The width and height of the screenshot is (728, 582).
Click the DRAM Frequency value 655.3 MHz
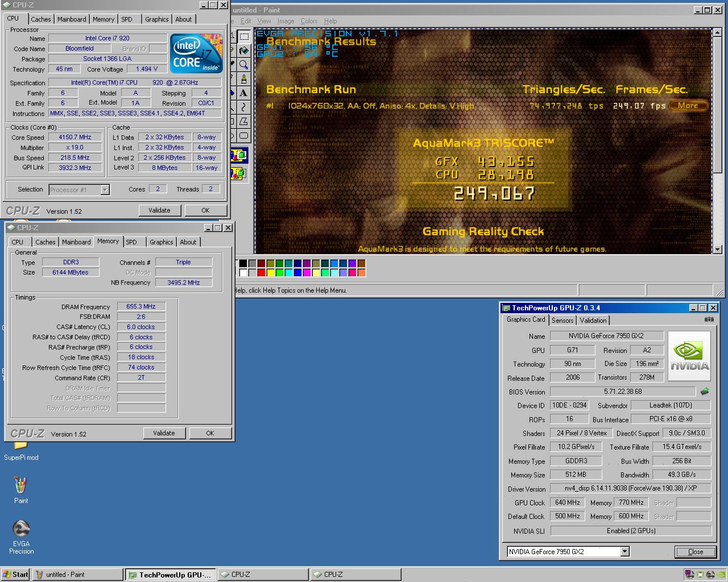coord(141,306)
